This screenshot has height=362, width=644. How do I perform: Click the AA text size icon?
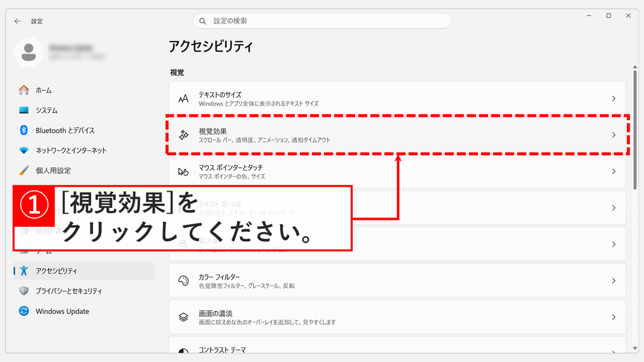click(x=183, y=99)
